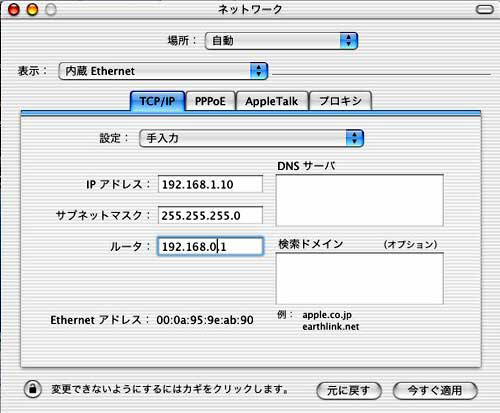Open the 場所 (location) dropdown set to 自動
This screenshot has width=500, height=413.
coord(281,41)
